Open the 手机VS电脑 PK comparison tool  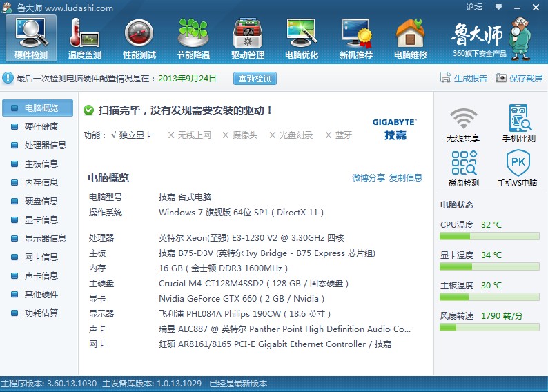pyautogui.click(x=518, y=169)
